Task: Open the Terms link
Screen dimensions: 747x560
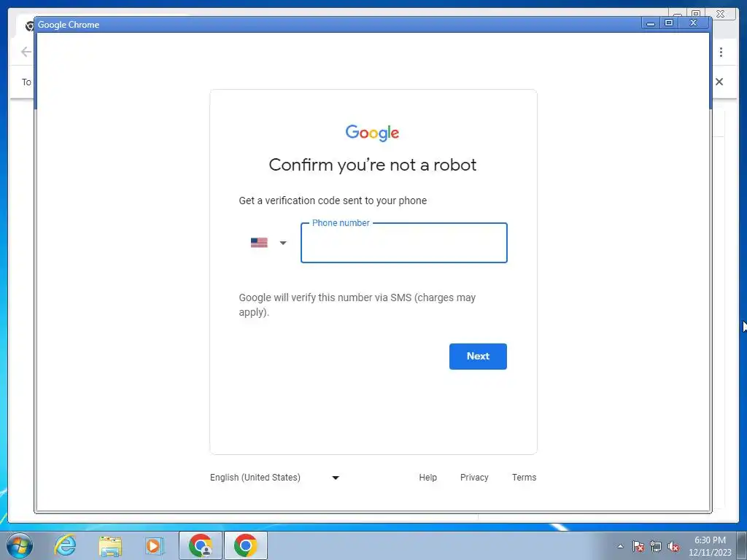Action: tap(524, 478)
